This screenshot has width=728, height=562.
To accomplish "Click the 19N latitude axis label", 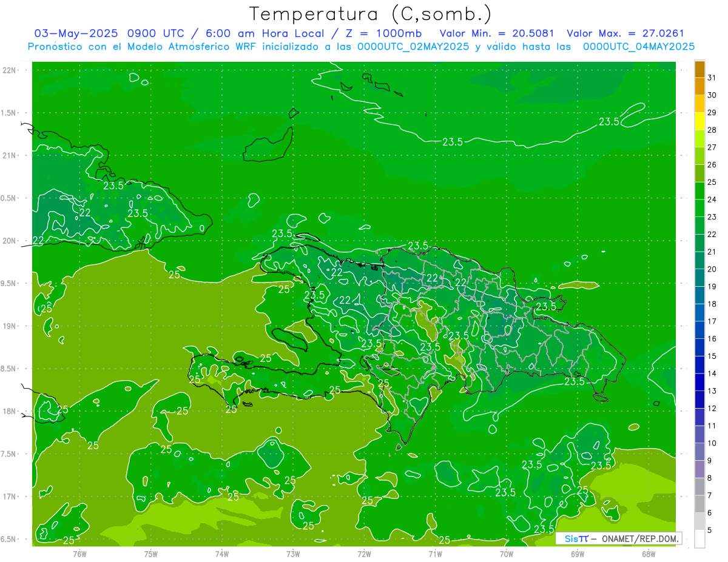I will [10, 326].
